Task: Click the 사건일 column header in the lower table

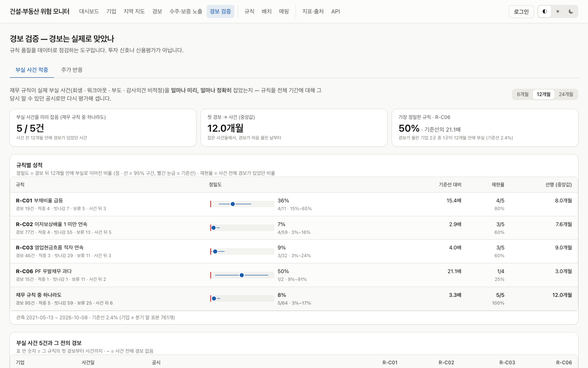Action: pyautogui.click(x=88, y=363)
